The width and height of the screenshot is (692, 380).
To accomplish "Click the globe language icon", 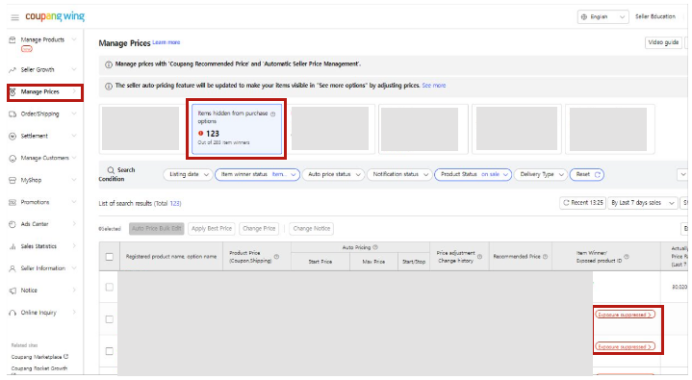I will tap(584, 17).
